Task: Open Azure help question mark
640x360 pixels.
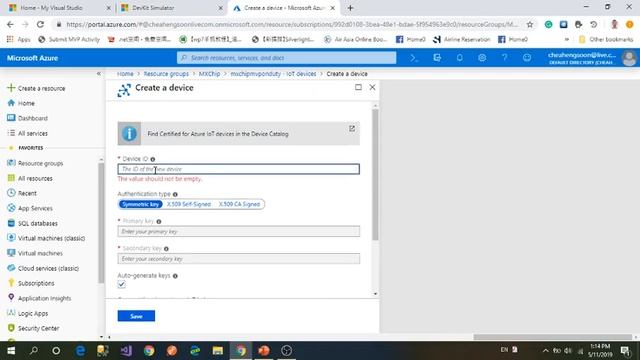Action: (504, 58)
